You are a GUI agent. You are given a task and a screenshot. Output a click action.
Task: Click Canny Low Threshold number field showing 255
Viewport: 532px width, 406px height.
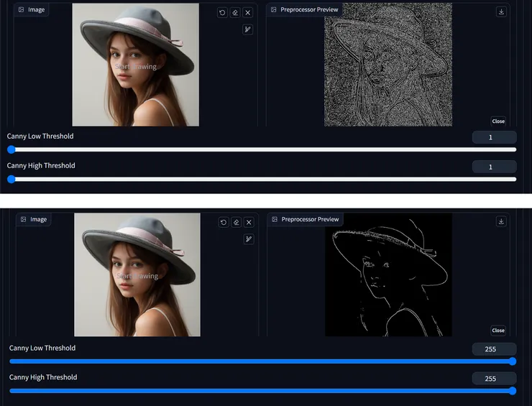click(x=494, y=349)
